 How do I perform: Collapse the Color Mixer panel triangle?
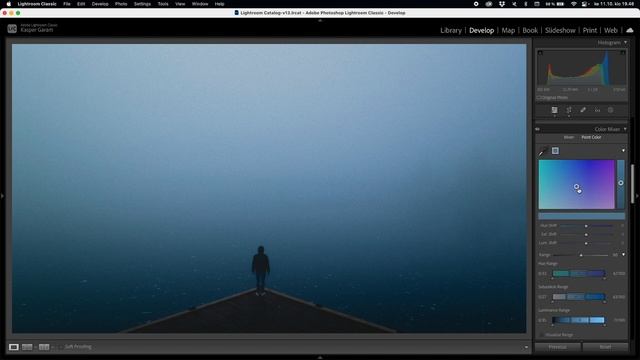625,129
